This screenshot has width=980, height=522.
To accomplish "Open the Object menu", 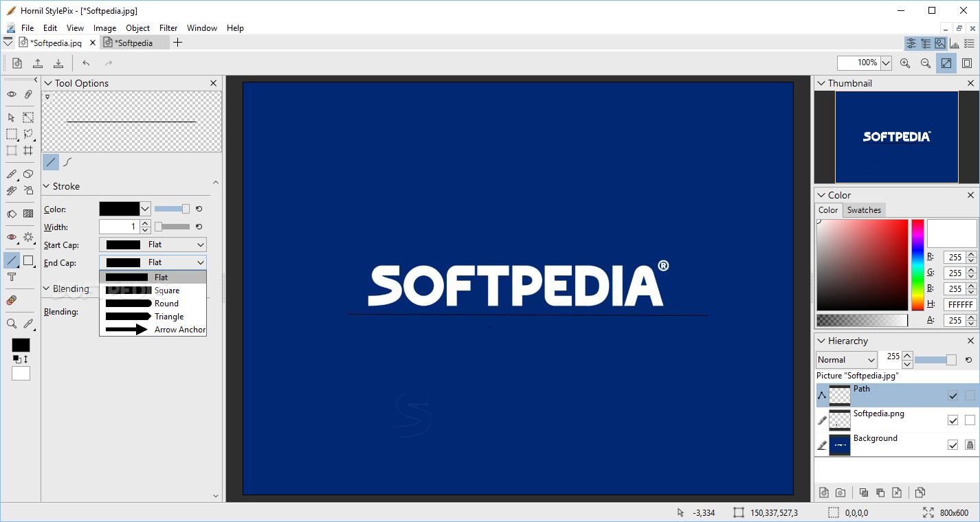I will 137,28.
